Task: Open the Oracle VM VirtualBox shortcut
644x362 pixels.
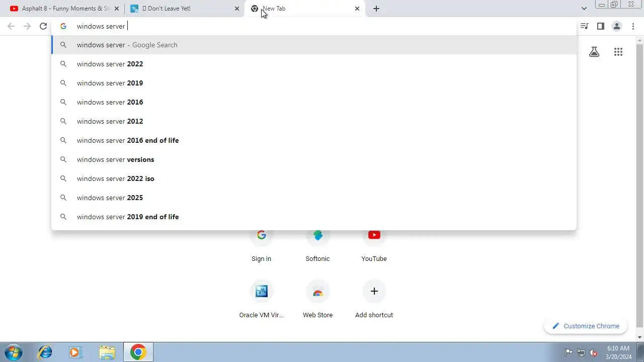Action: tap(261, 300)
